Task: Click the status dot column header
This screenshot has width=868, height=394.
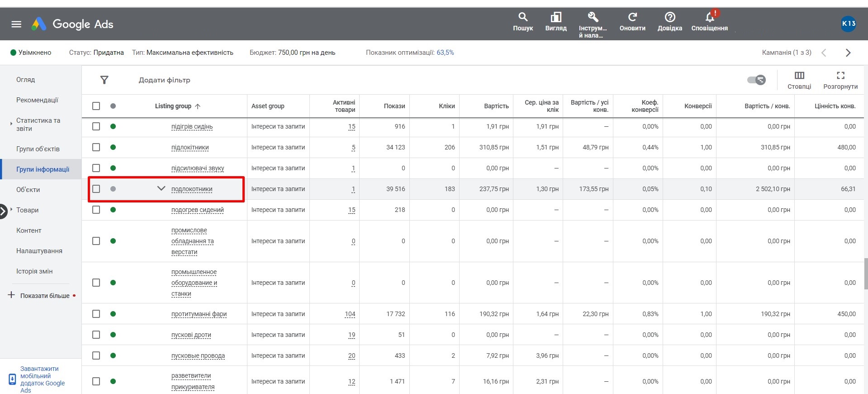Action: (113, 106)
